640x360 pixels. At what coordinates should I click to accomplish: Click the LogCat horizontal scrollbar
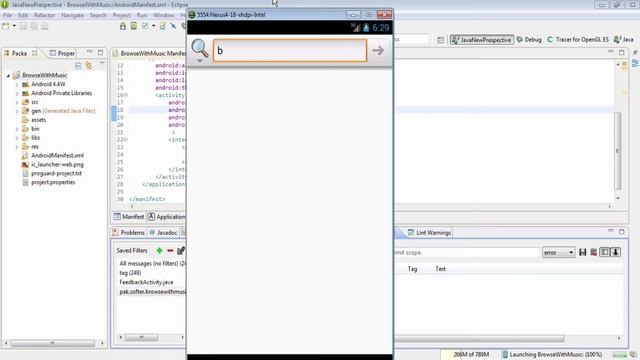(480, 338)
